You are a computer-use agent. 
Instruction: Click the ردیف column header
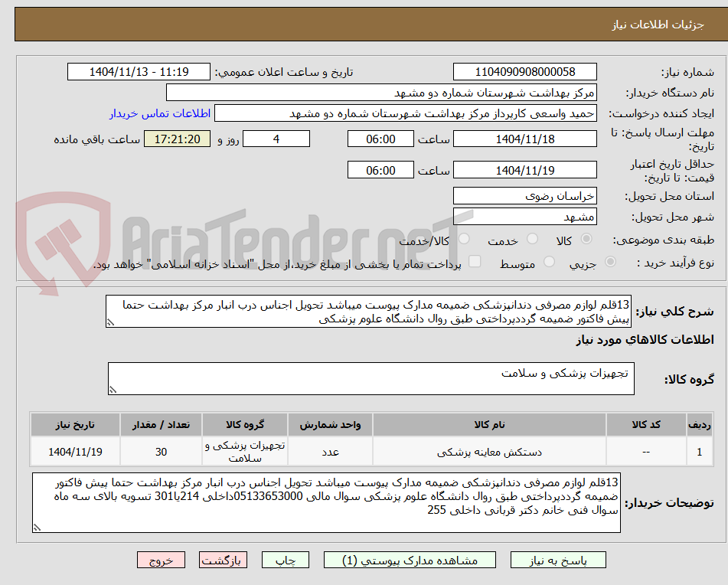[x=699, y=424]
